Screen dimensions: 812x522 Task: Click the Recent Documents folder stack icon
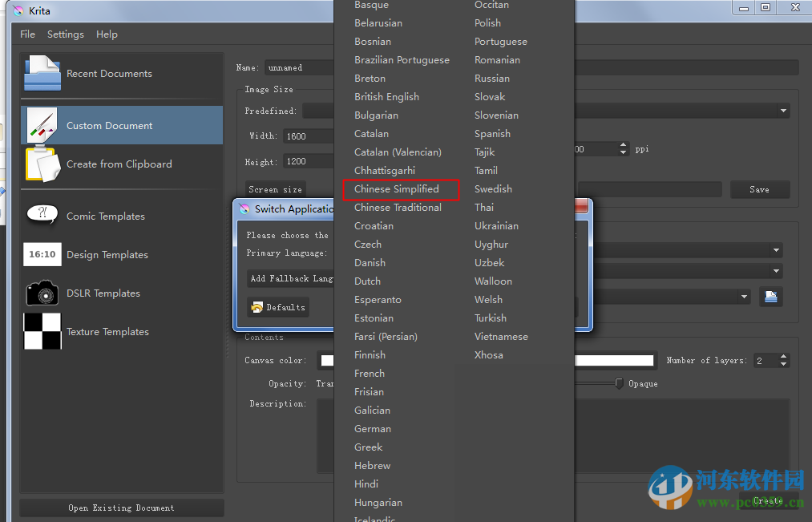pyautogui.click(x=41, y=72)
